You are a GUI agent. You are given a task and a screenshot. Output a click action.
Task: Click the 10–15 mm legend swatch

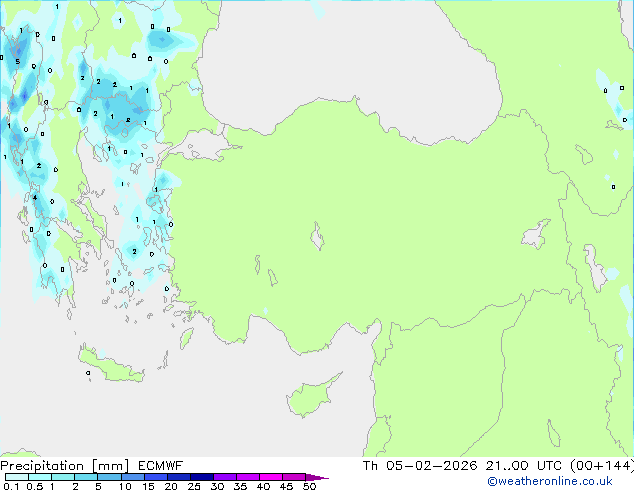tap(132, 477)
